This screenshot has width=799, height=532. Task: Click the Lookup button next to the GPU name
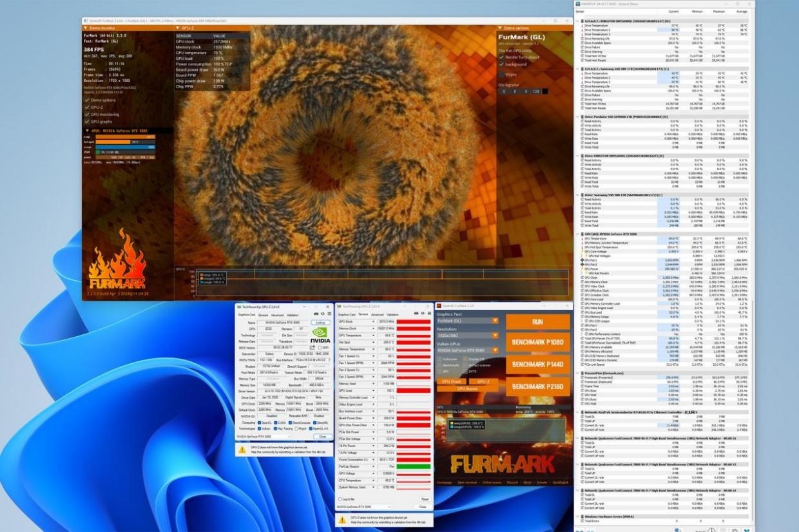320,322
